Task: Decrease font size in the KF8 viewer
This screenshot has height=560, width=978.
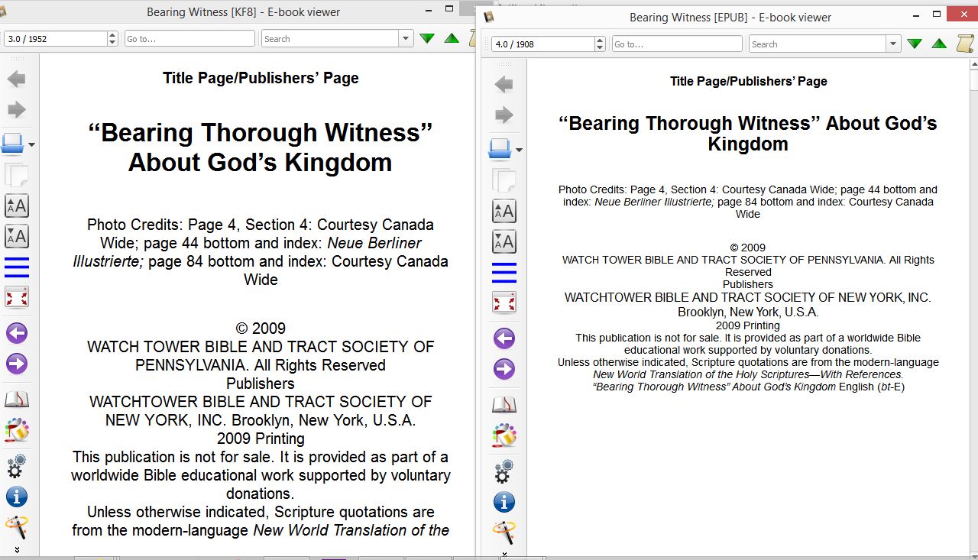Action: pos(17,236)
